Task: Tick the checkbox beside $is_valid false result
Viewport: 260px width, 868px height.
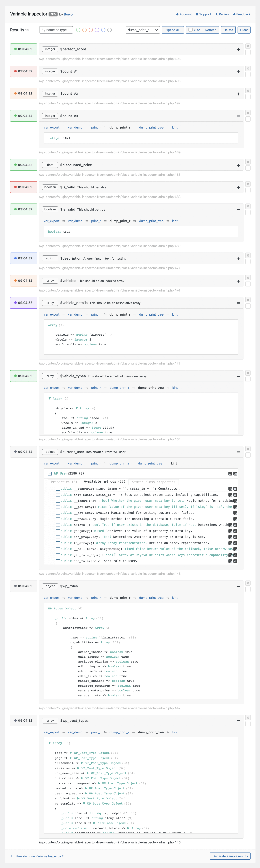Action: [x=248, y=190]
